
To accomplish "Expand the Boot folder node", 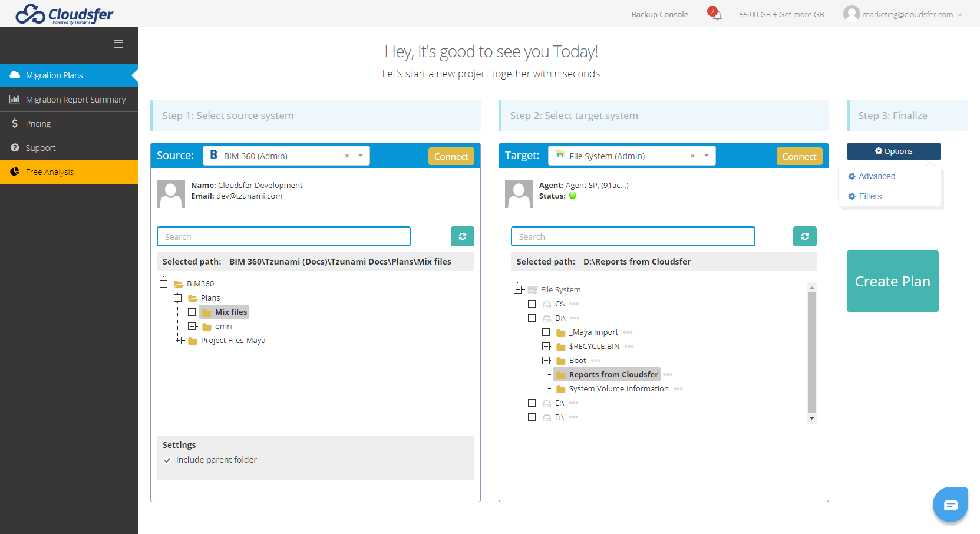I will tap(546, 360).
